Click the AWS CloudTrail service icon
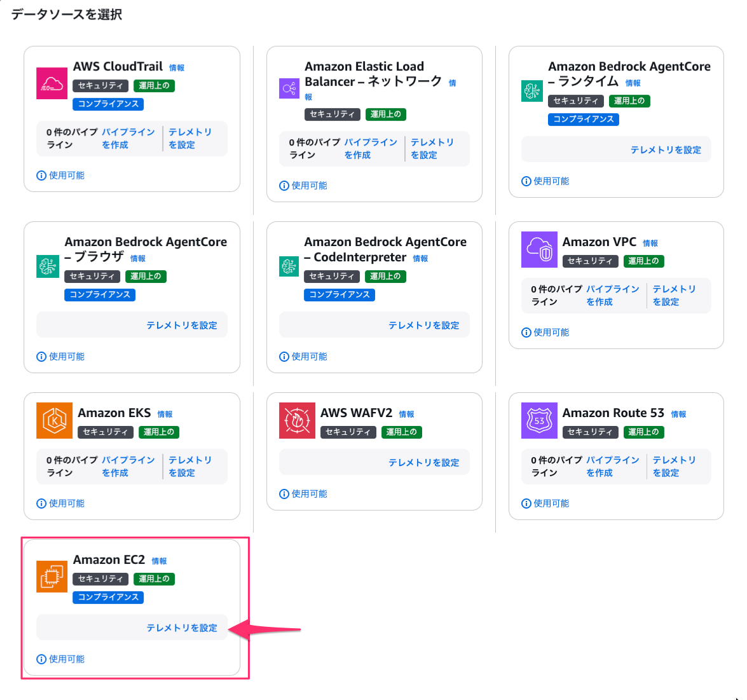 coord(51,83)
